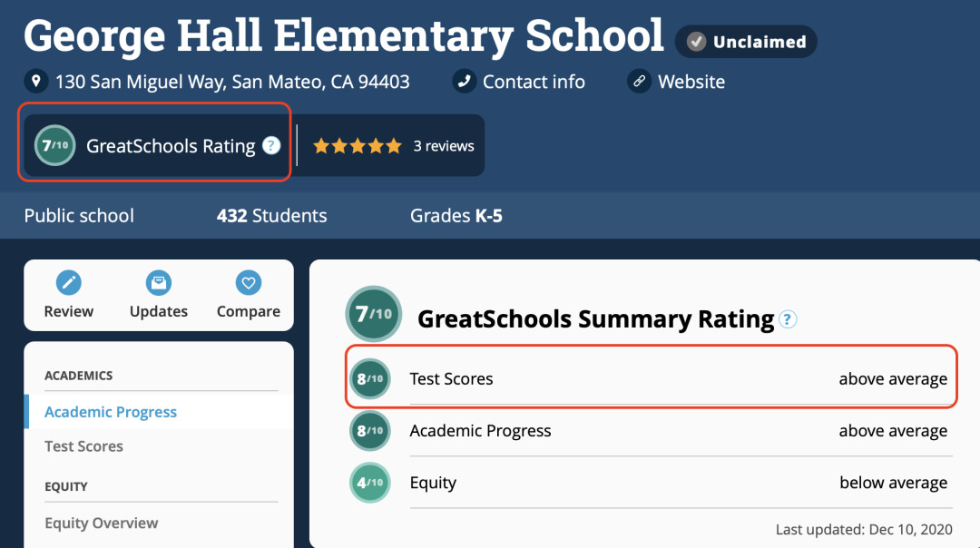
Task: Open the Contact info link
Action: coord(534,82)
